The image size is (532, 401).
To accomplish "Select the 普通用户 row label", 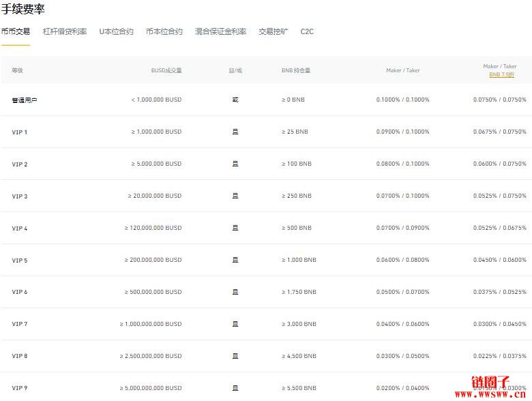I will 25,100.
